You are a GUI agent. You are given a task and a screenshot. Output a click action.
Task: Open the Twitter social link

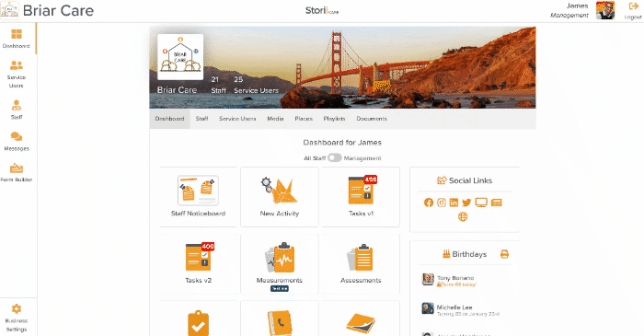click(x=466, y=203)
